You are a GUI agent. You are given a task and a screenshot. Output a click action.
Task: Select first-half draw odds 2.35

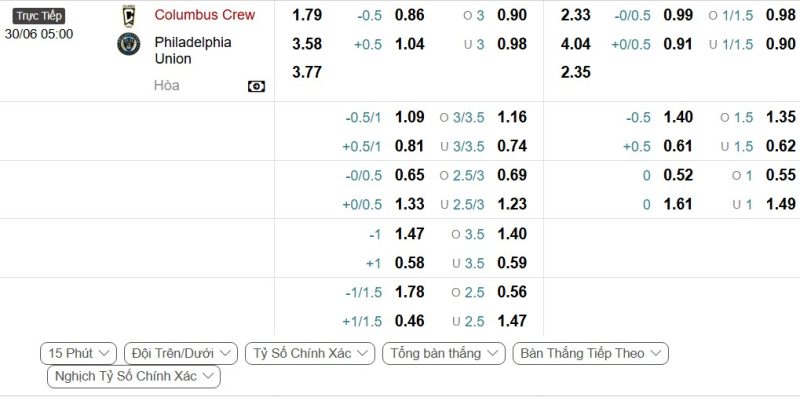click(576, 72)
